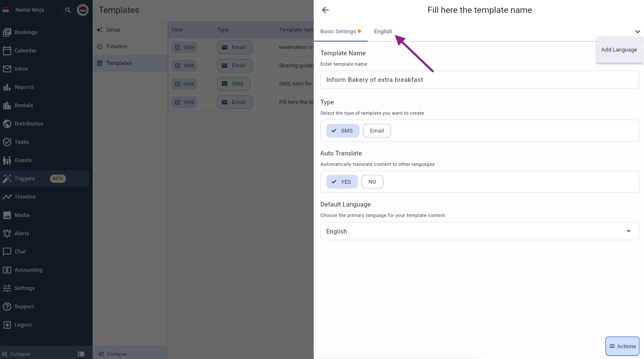Set Auto Translate to NO
The image size is (644, 359).
[x=372, y=182]
